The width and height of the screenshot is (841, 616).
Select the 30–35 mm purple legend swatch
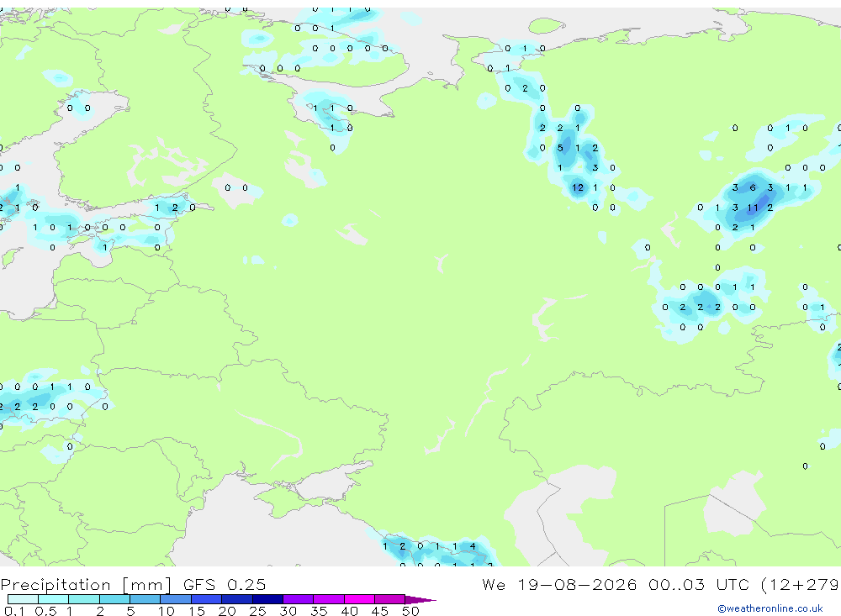point(299,599)
